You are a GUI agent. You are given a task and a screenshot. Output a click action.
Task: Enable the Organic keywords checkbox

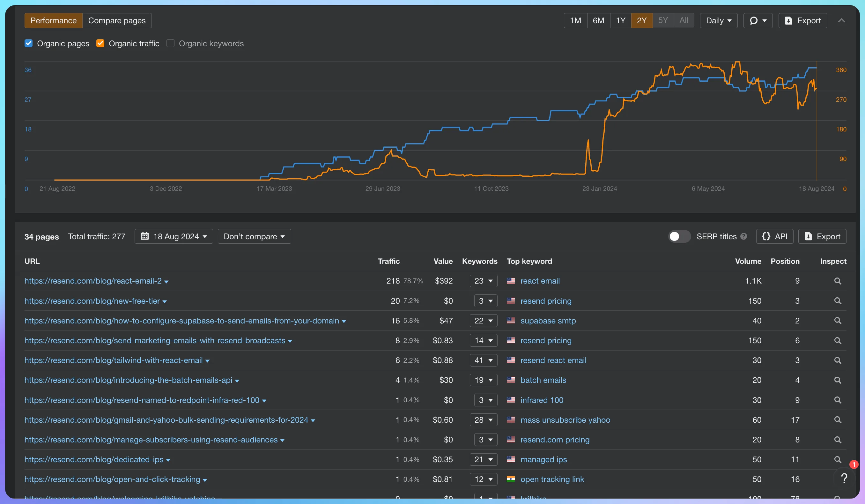(170, 44)
